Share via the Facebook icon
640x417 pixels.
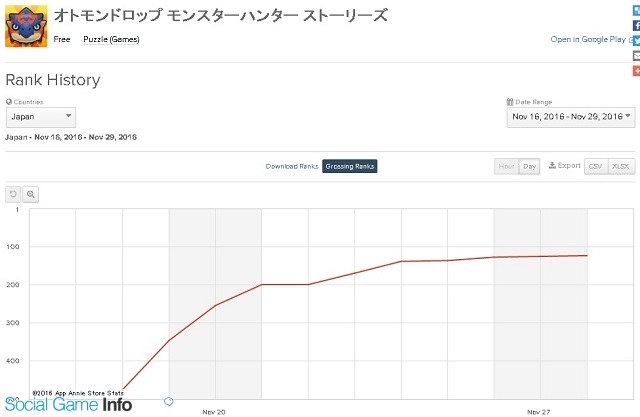[x=636, y=25]
